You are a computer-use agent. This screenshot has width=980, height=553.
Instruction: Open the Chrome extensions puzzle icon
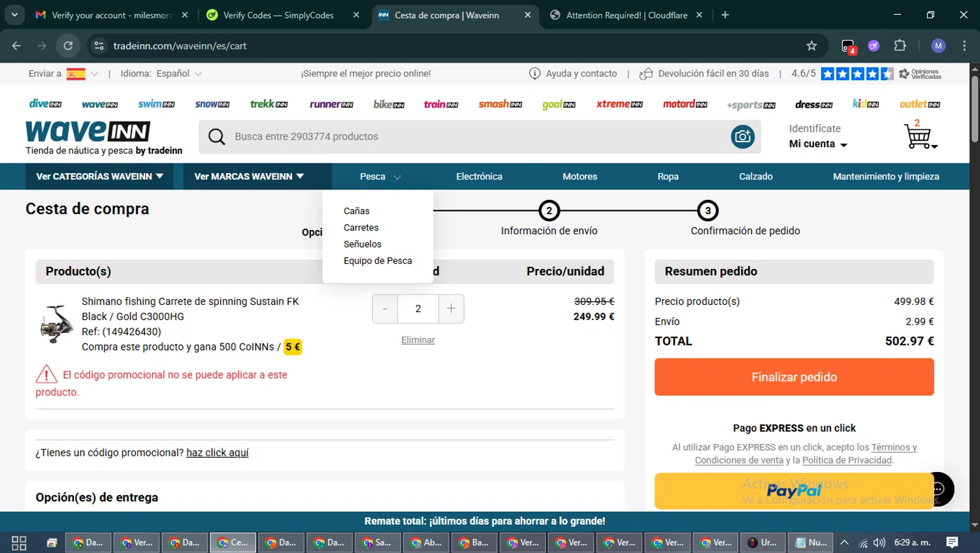click(900, 46)
